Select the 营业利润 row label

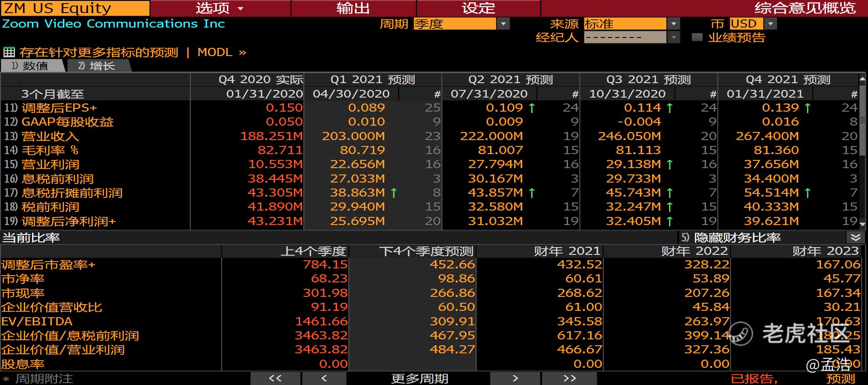pos(50,164)
